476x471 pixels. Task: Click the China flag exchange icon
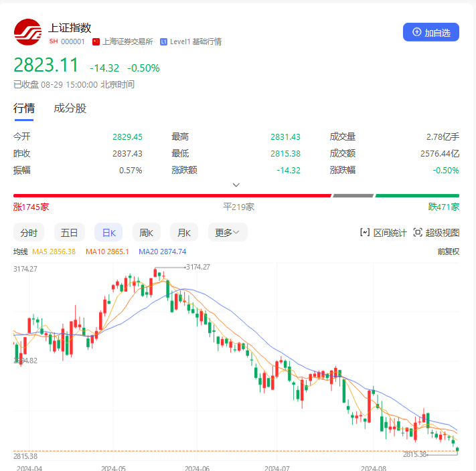pos(96,41)
